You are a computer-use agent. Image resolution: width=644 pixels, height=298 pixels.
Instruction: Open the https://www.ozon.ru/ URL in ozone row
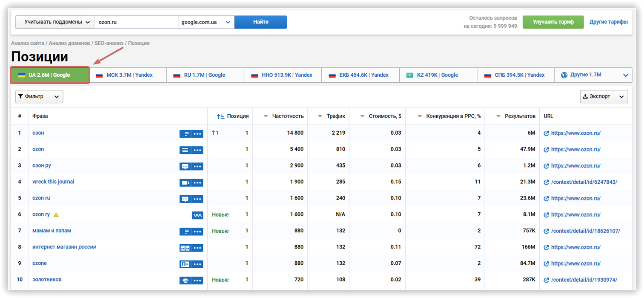pos(575,264)
